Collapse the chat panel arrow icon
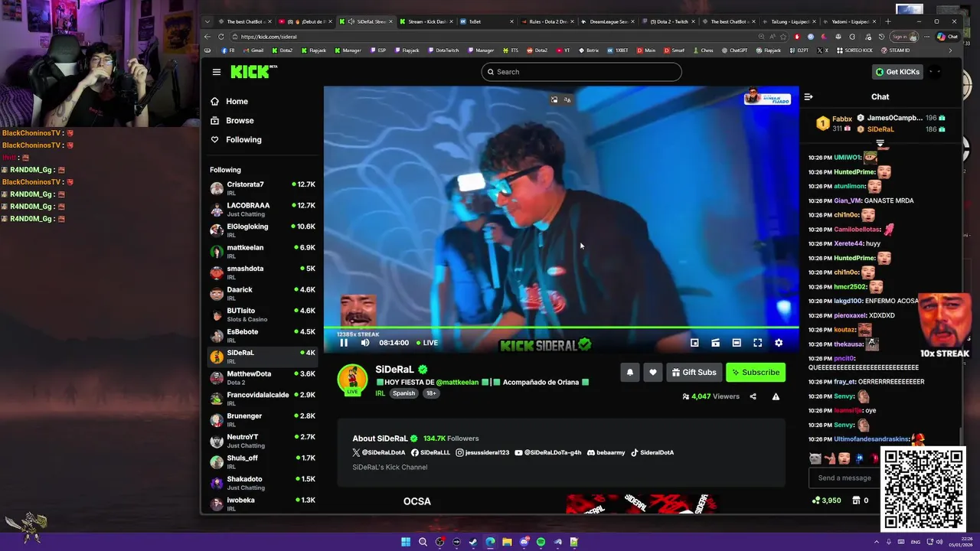Screen dimensions: 980x551 pyautogui.click(x=808, y=97)
